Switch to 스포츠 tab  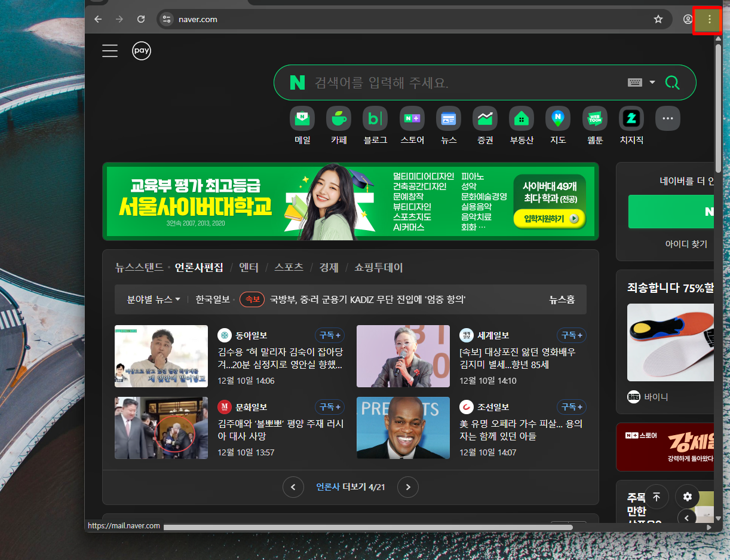coord(289,267)
